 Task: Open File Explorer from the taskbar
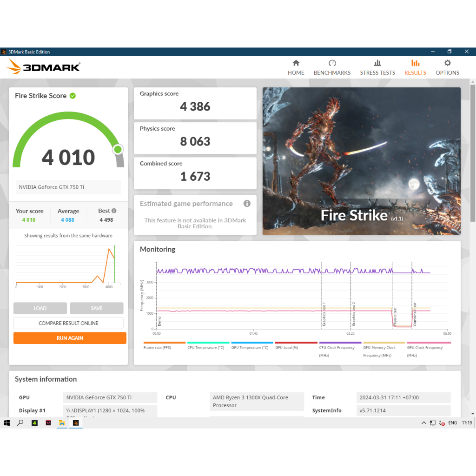coord(61,423)
